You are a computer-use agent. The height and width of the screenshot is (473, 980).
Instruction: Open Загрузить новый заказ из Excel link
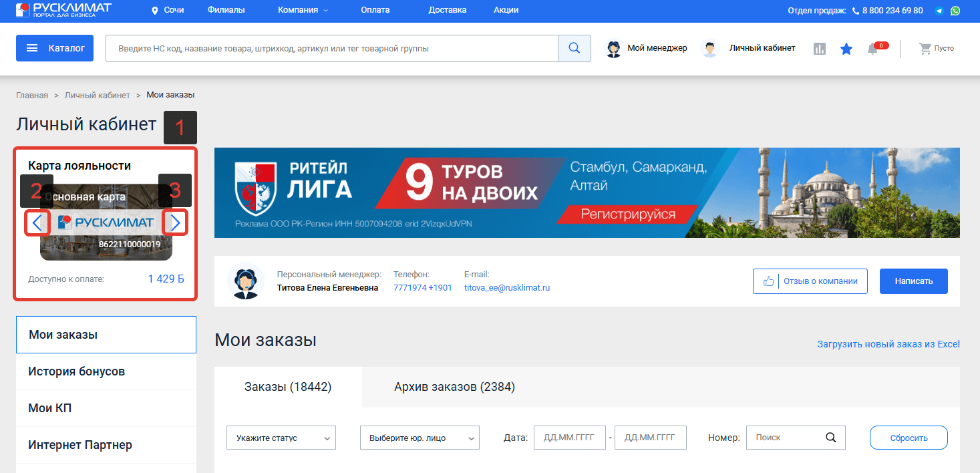[888, 344]
